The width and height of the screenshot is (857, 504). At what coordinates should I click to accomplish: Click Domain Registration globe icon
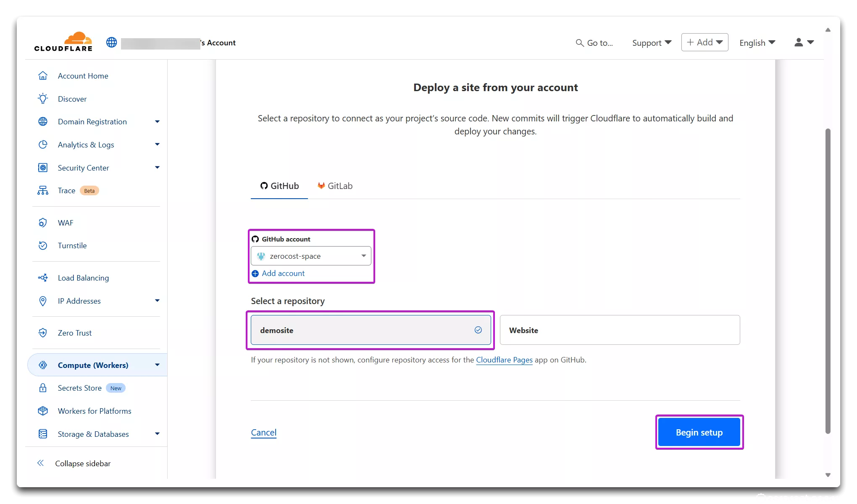(43, 121)
